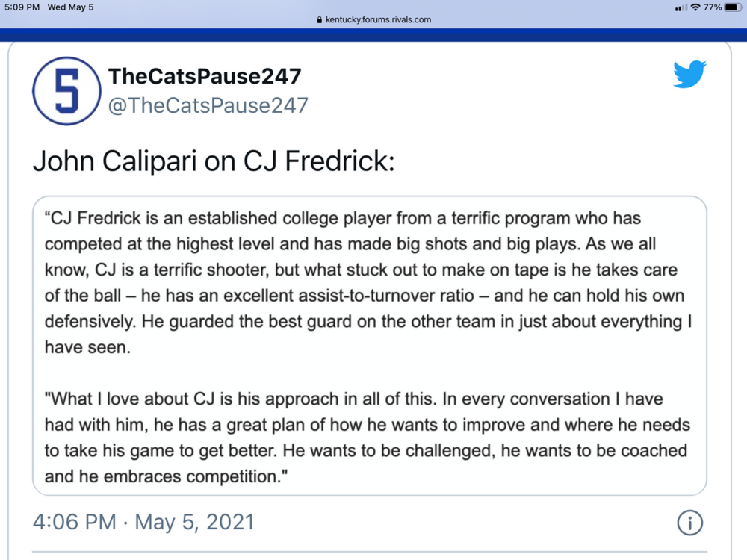747x560 pixels.
Task: Click the Twitter bird logo
Action: (x=689, y=74)
